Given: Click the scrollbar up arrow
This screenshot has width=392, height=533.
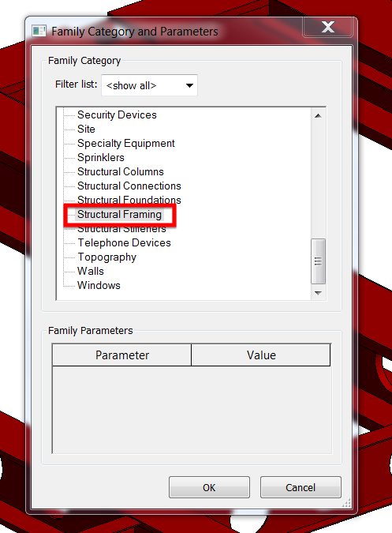Looking at the screenshot, I should click(318, 116).
